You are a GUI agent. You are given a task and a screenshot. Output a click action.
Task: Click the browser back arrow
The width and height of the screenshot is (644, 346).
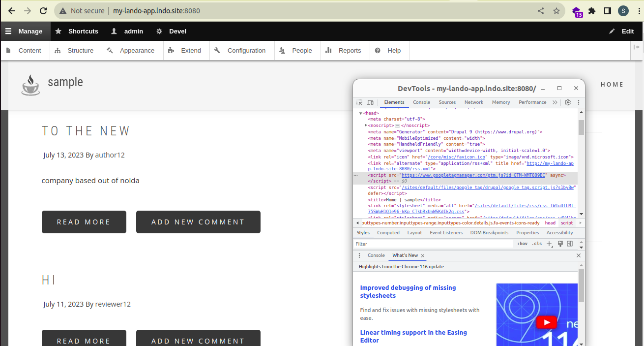(x=12, y=10)
